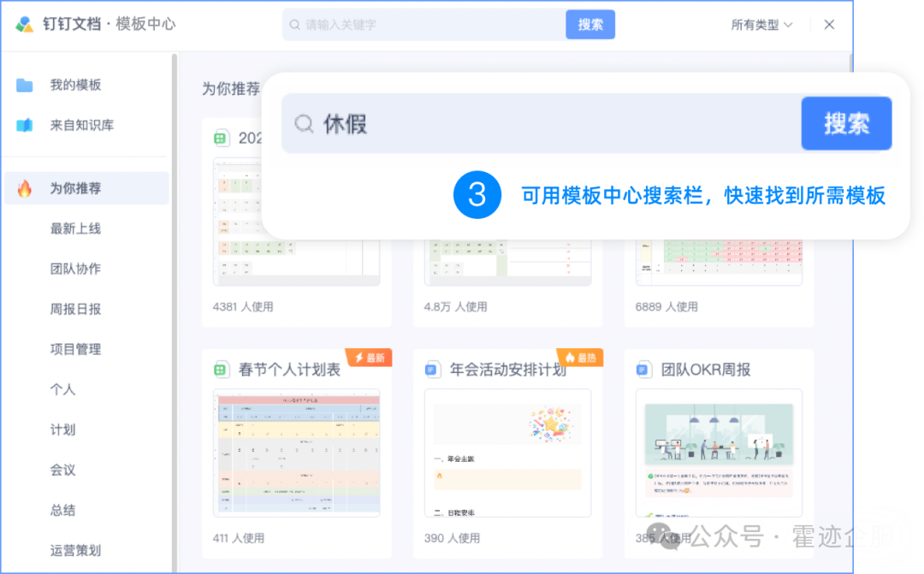Click the enlarged search field containing 休假
Image resolution: width=924 pixels, height=574 pixels.
coord(542,124)
